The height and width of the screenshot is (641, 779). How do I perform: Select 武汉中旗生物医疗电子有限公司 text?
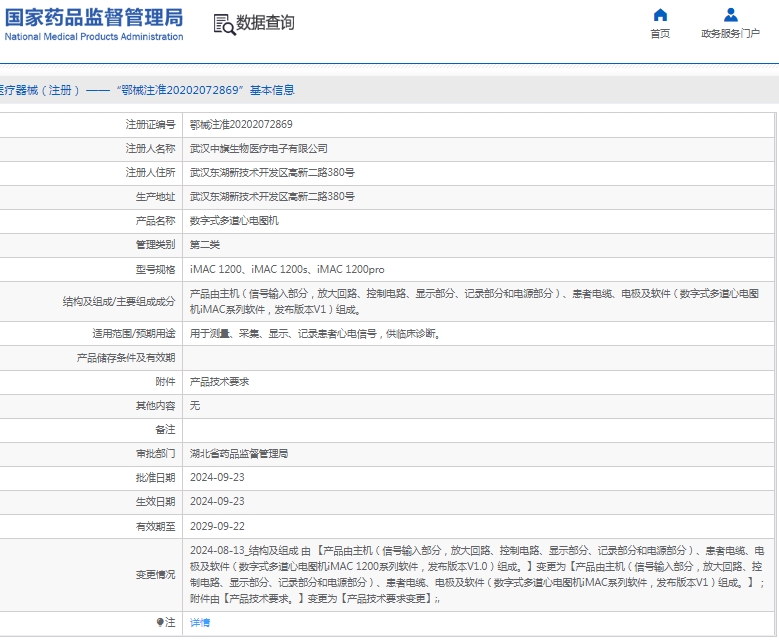pyautogui.click(x=259, y=149)
